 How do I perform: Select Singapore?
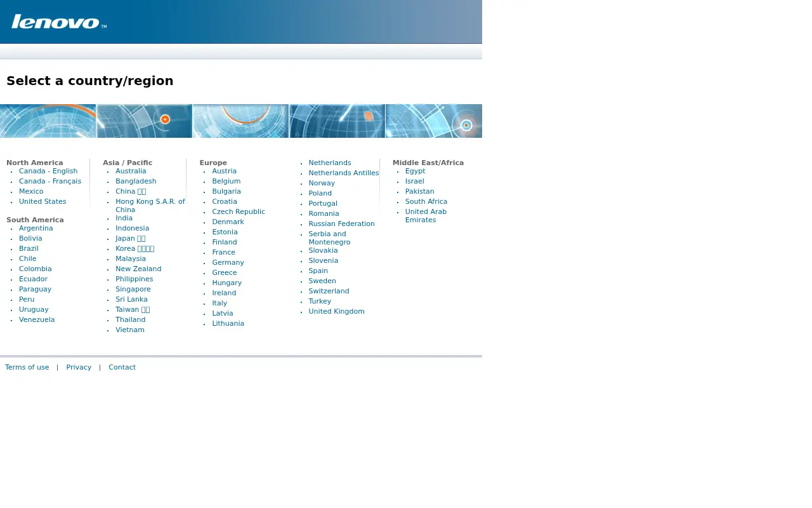tap(133, 289)
